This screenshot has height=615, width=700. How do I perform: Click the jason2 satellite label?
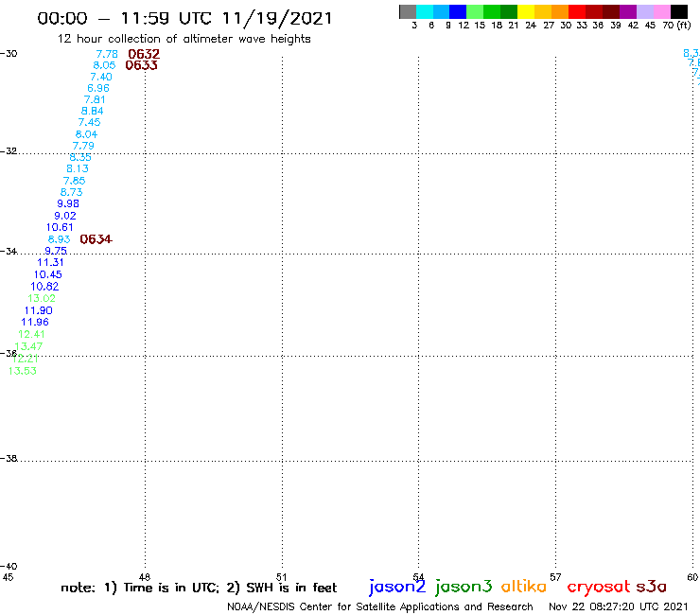point(397,588)
